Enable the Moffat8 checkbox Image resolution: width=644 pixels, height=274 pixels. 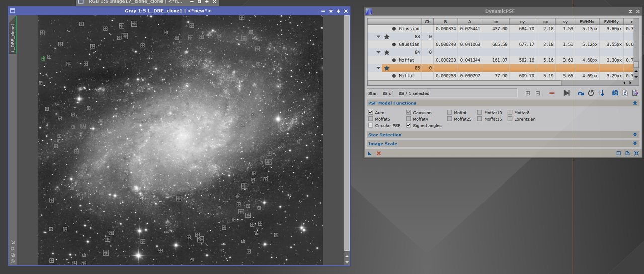point(510,113)
